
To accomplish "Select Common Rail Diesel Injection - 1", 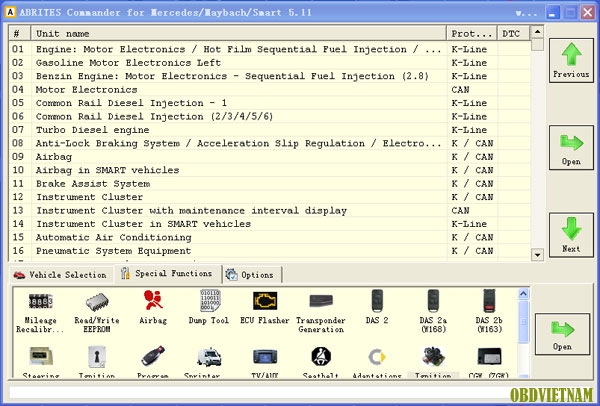I will click(x=270, y=103).
